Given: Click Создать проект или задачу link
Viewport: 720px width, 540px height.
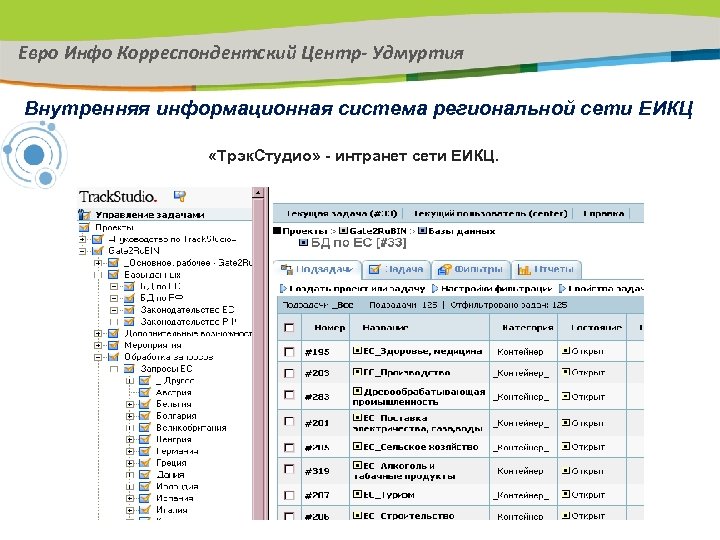Looking at the screenshot, I should click(357, 288).
